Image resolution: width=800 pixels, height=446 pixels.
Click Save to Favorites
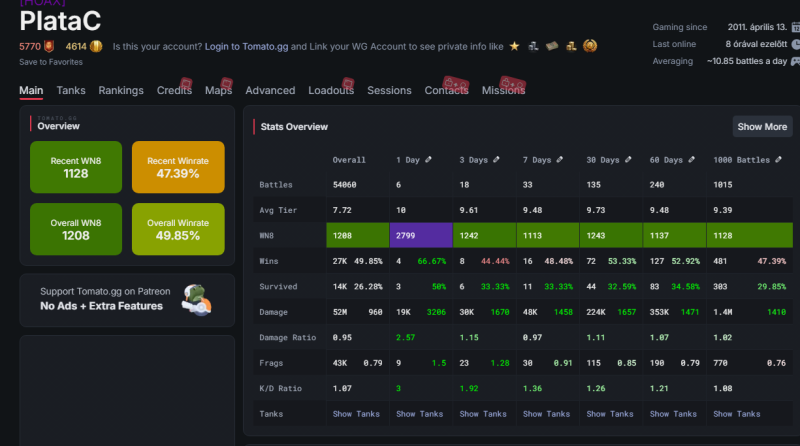(x=51, y=62)
